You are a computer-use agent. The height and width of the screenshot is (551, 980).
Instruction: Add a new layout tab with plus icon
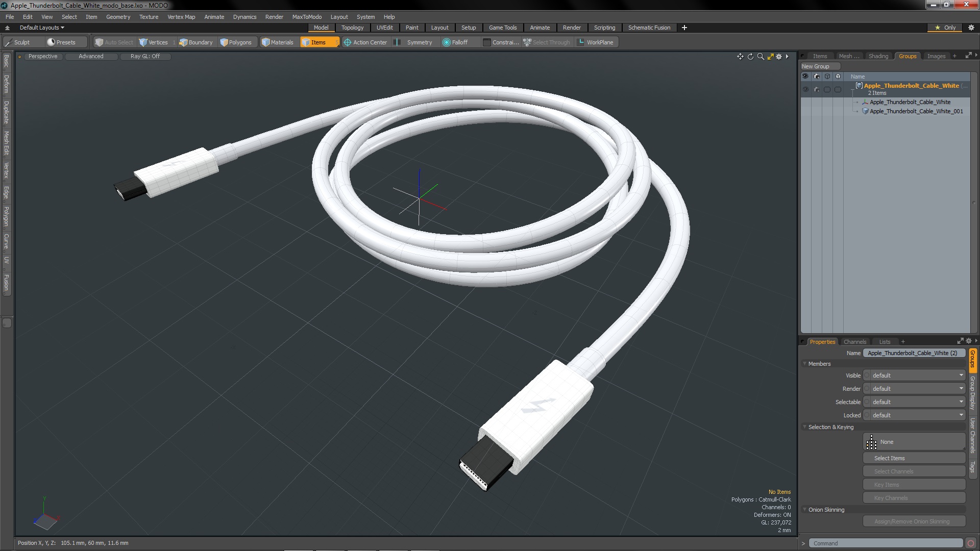pyautogui.click(x=684, y=28)
